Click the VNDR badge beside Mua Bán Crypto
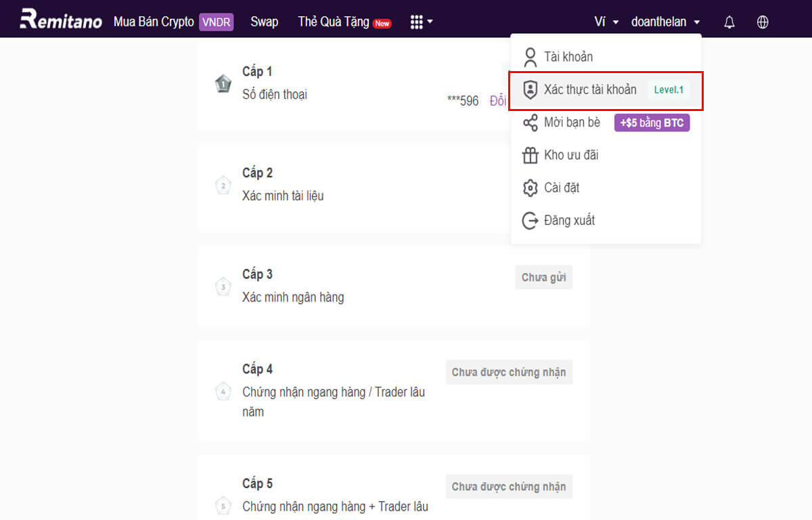The width and height of the screenshot is (812, 520). tap(217, 21)
